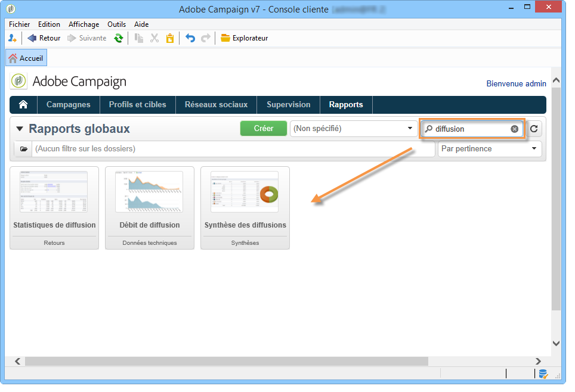Open the Edition menu
Screen dimensions: 575x392
(x=49, y=24)
